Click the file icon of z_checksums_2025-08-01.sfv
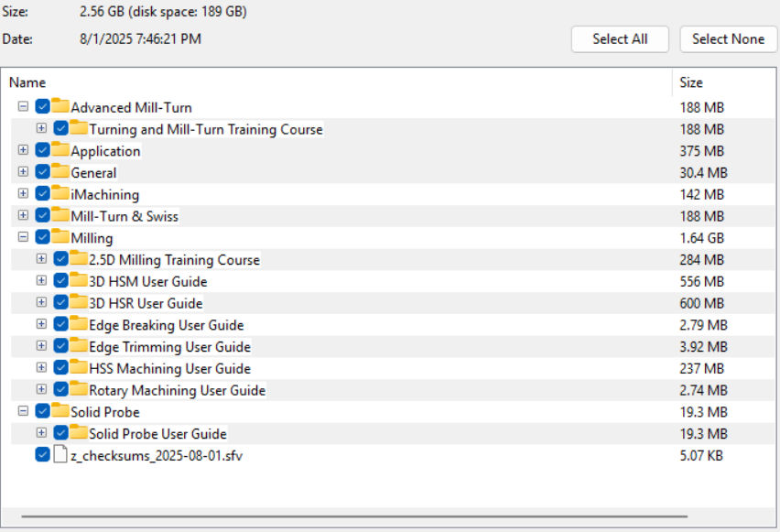The image size is (780, 532). pyautogui.click(x=60, y=455)
